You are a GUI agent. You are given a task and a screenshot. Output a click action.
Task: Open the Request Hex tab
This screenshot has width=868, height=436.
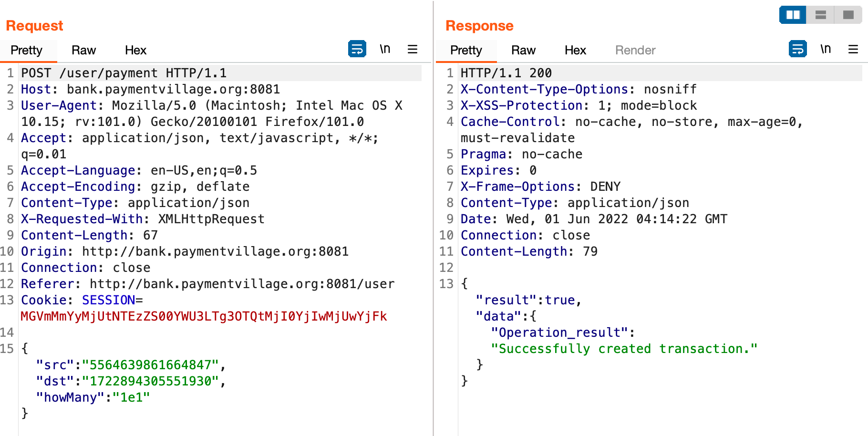tap(135, 50)
